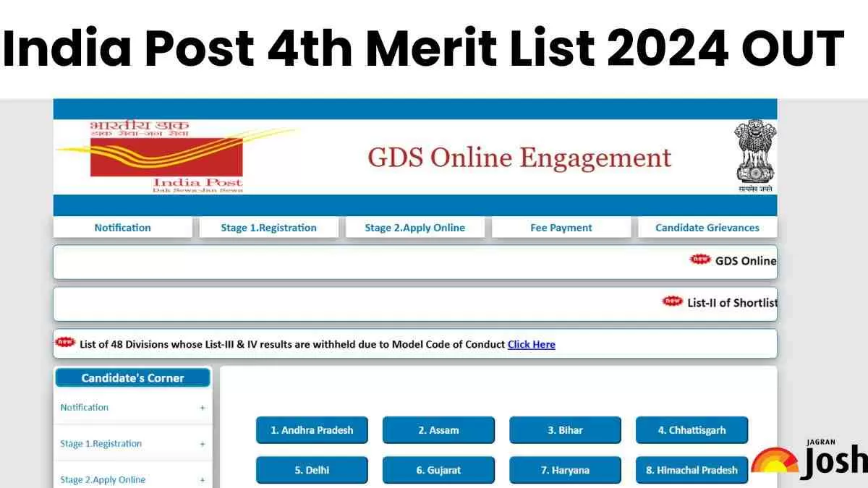Select the Himachal Pradesh button
Image resolution: width=868 pixels, height=488 pixels.
point(692,470)
